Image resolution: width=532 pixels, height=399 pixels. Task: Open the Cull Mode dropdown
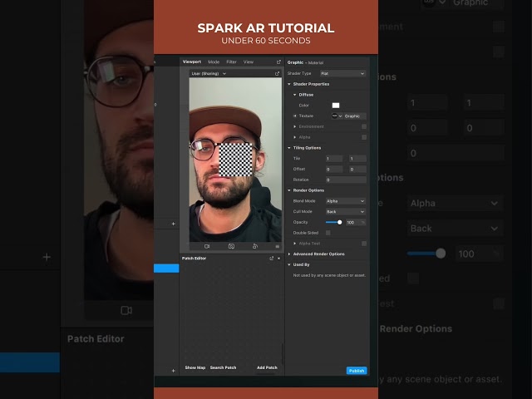click(x=346, y=212)
